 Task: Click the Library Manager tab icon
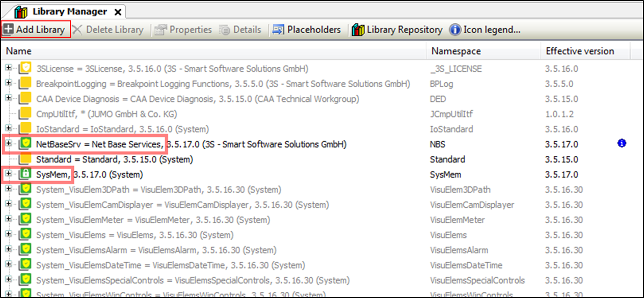(x=21, y=11)
